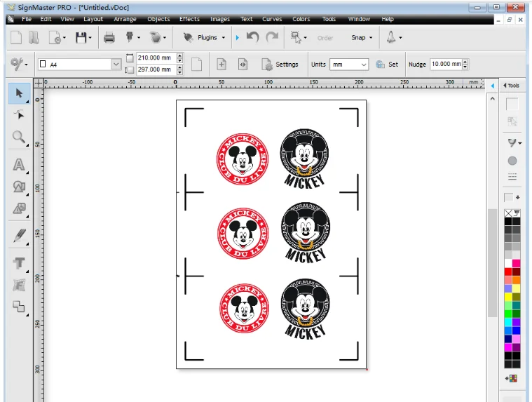Click the add page plus icon
532x402 pixels.
221,64
